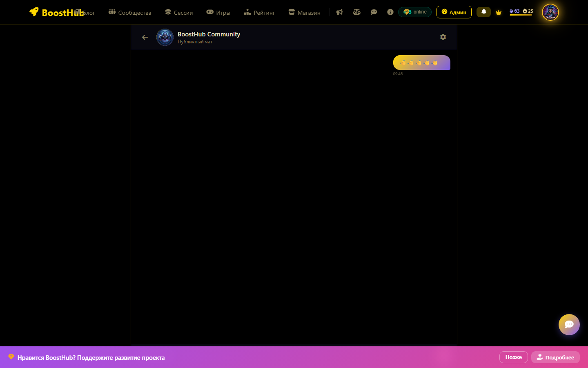Open the notifications bell
Image resolution: width=588 pixels, height=368 pixels.
(483, 12)
